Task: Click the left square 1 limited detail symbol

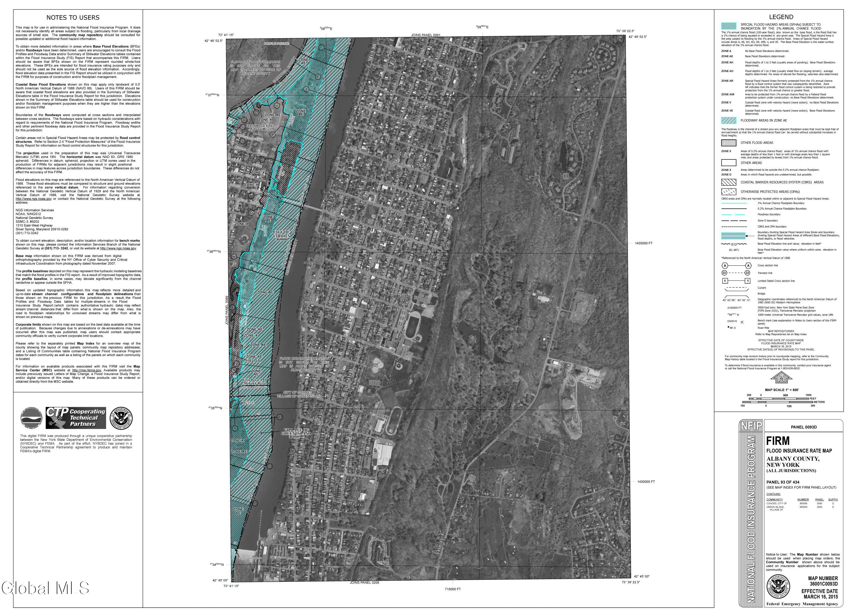Action: (725, 281)
